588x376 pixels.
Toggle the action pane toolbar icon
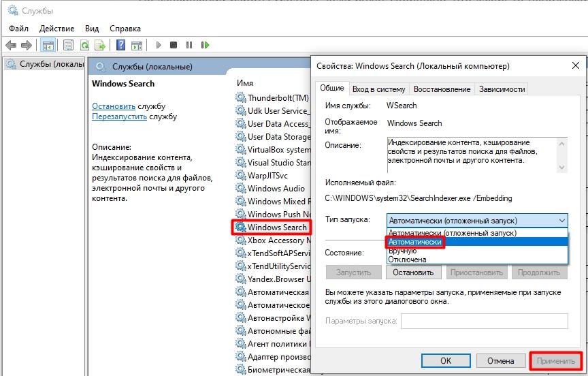click(x=137, y=46)
